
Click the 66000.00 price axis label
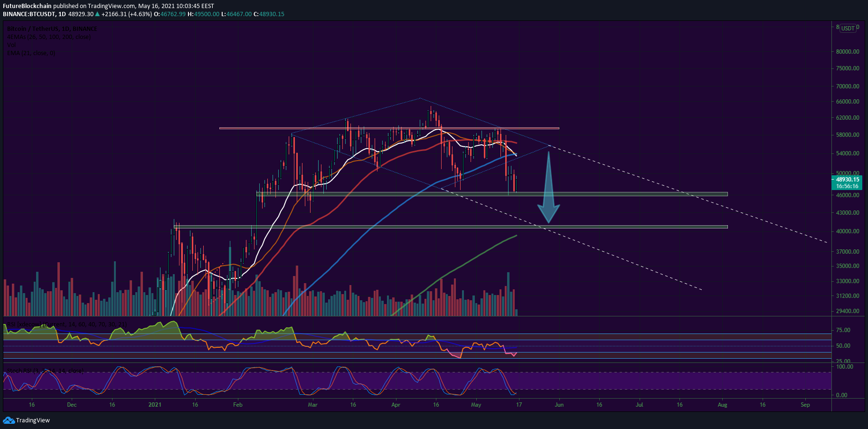[x=848, y=102]
